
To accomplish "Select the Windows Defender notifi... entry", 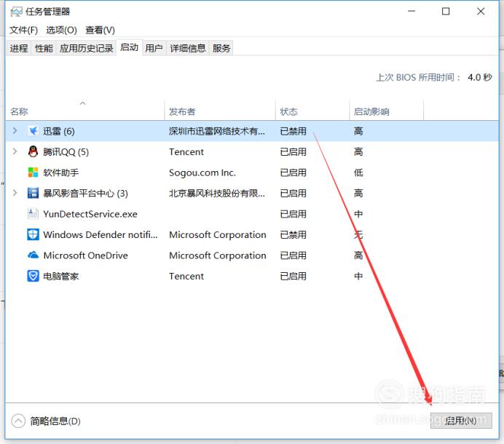I will pyautogui.click(x=101, y=234).
